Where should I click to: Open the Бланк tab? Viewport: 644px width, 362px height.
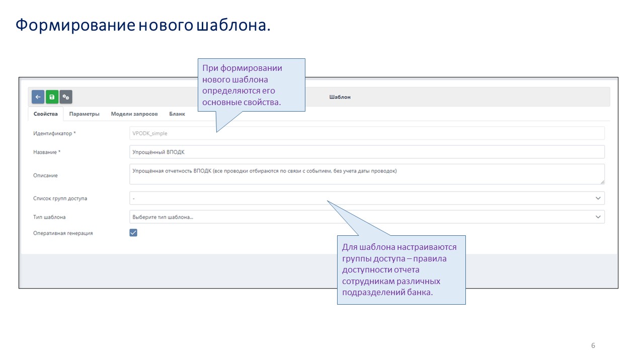click(x=177, y=114)
